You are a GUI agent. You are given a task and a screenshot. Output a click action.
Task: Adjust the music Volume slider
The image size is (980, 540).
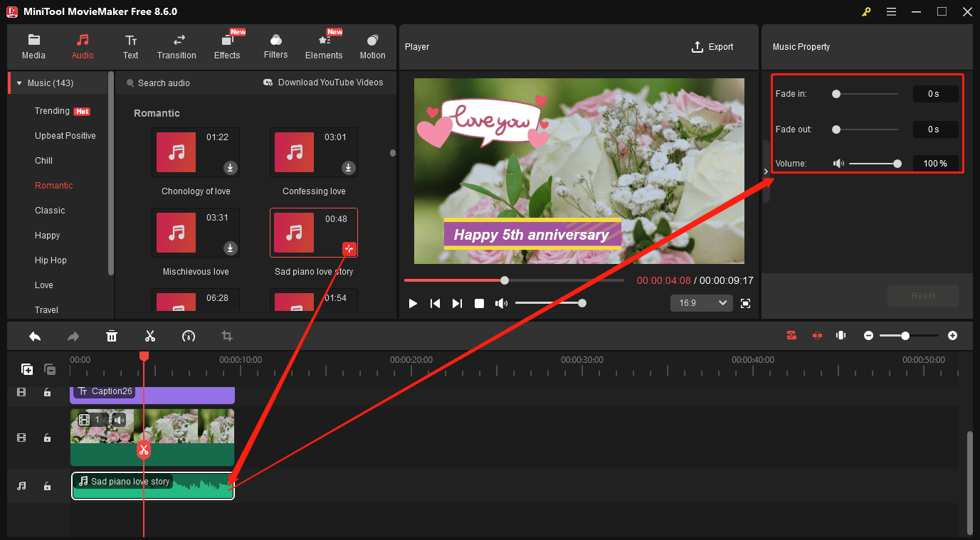coord(875,164)
